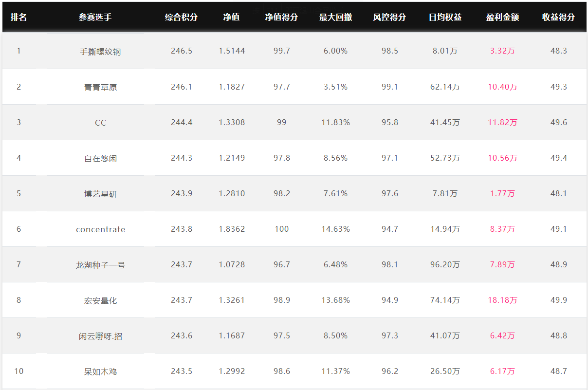Select the CC contestant name
The height and width of the screenshot is (390, 588).
click(x=100, y=123)
